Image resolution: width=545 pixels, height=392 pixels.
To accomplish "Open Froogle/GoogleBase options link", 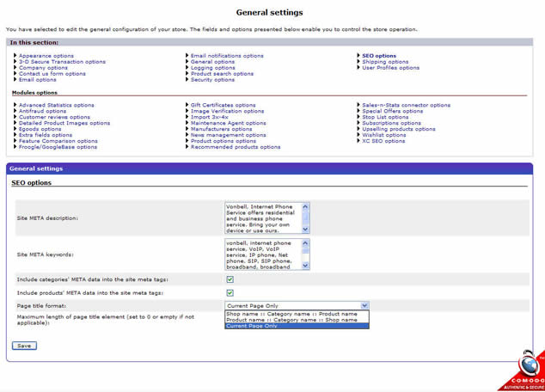I will [58, 147].
